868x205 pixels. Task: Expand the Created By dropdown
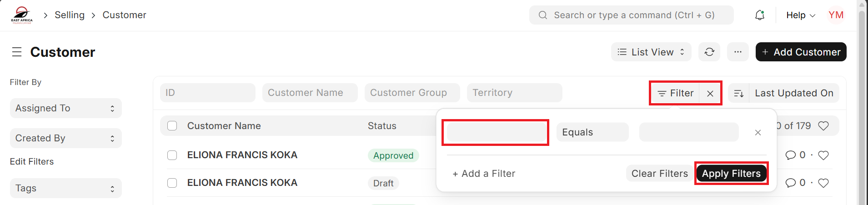(x=65, y=138)
